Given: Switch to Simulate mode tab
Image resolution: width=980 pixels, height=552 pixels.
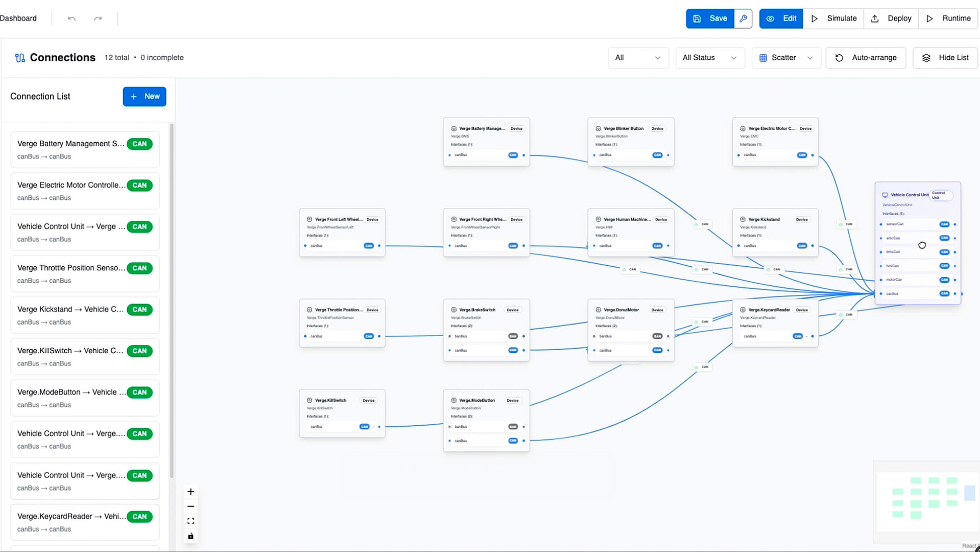Looking at the screenshot, I should pos(834,18).
